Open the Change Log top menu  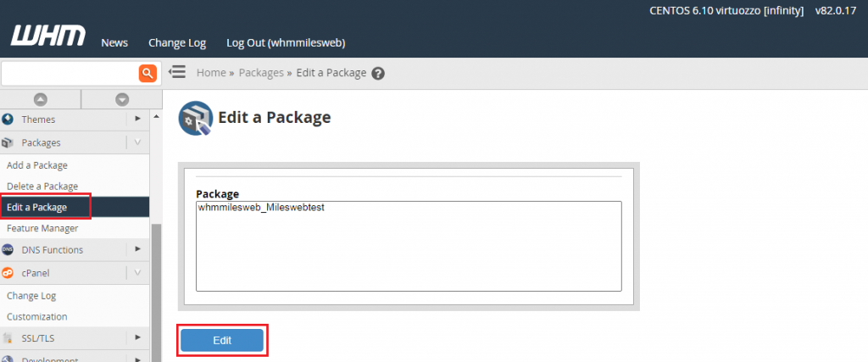[177, 42]
